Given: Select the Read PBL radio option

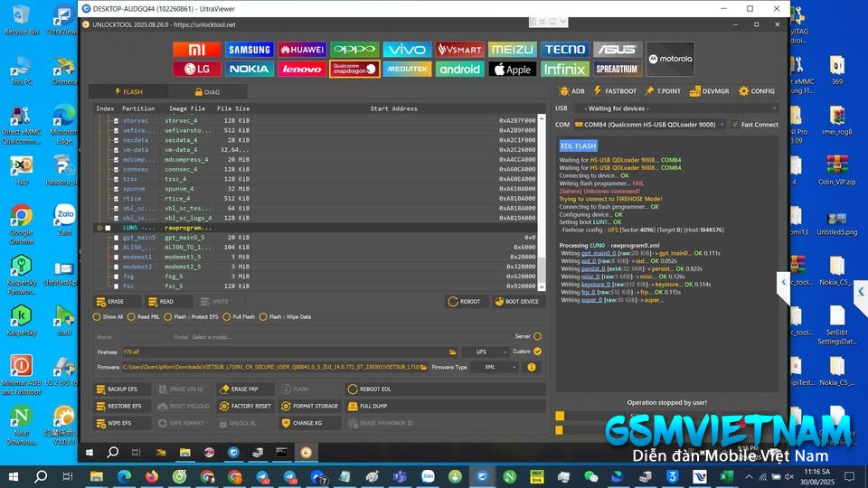Looking at the screenshot, I should coord(131,317).
